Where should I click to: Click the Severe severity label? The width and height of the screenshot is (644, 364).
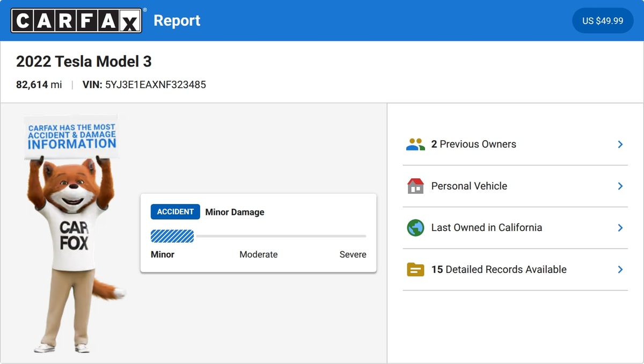[x=353, y=254]
